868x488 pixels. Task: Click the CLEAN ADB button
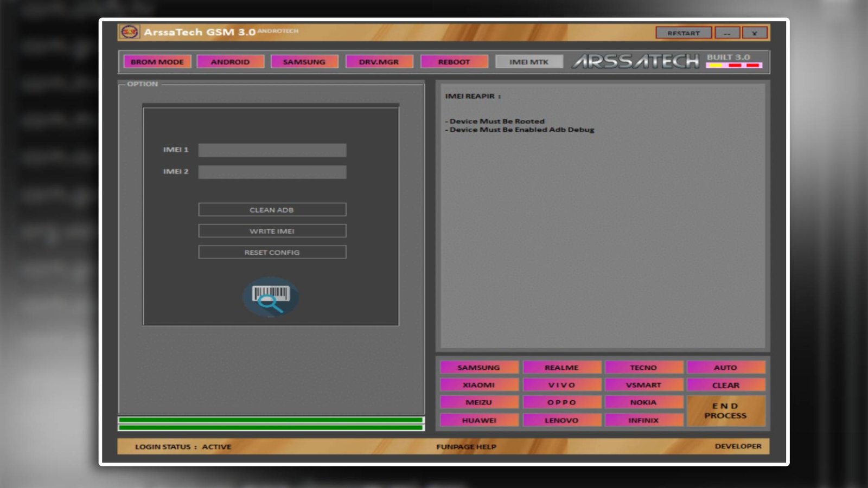pos(272,210)
